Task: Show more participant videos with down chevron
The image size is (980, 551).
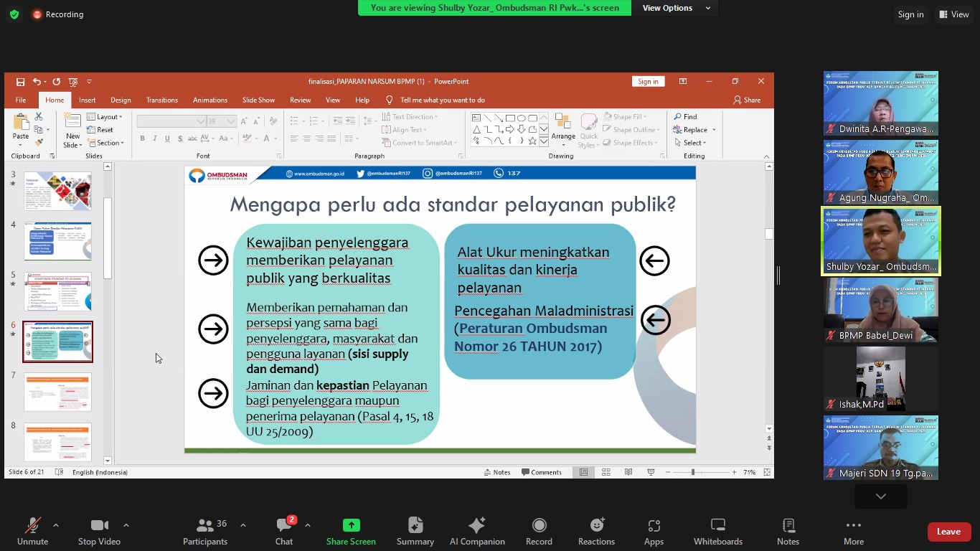Action: (880, 496)
